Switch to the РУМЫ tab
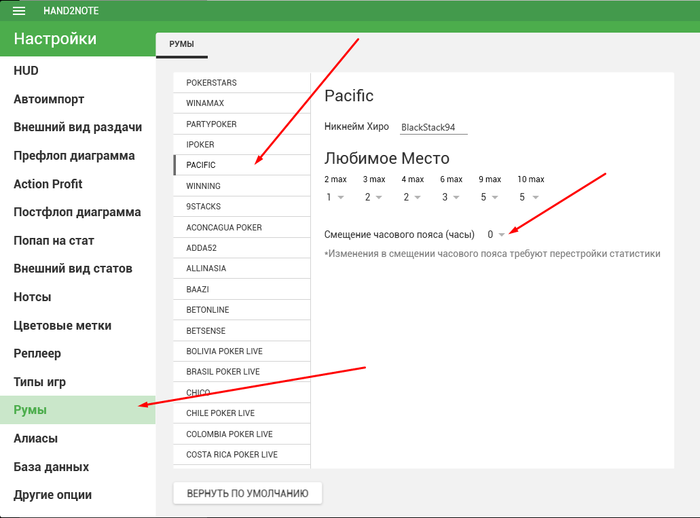 click(182, 44)
